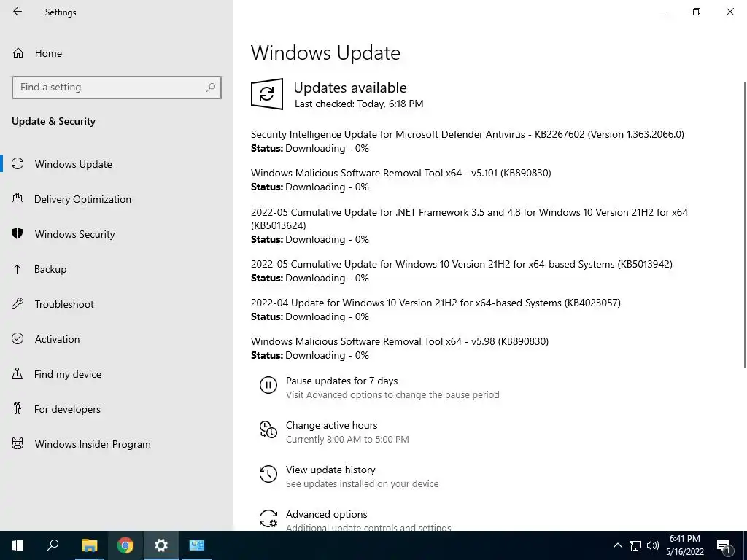Open Home in the settings sidebar
Viewport: 747px width, 560px height.
tap(48, 53)
